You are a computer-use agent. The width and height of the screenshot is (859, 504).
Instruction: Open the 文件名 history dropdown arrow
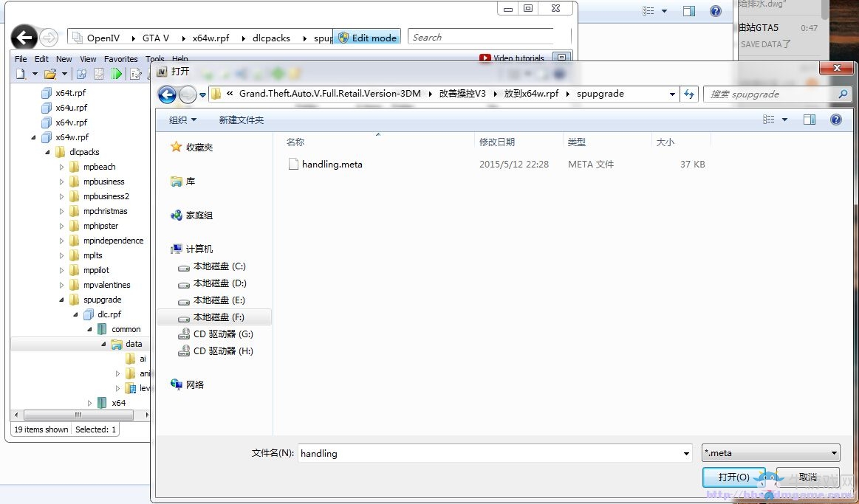[687, 453]
